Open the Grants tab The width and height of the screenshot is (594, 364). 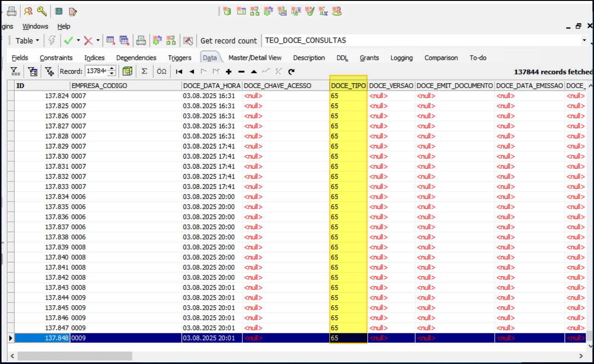tap(369, 57)
